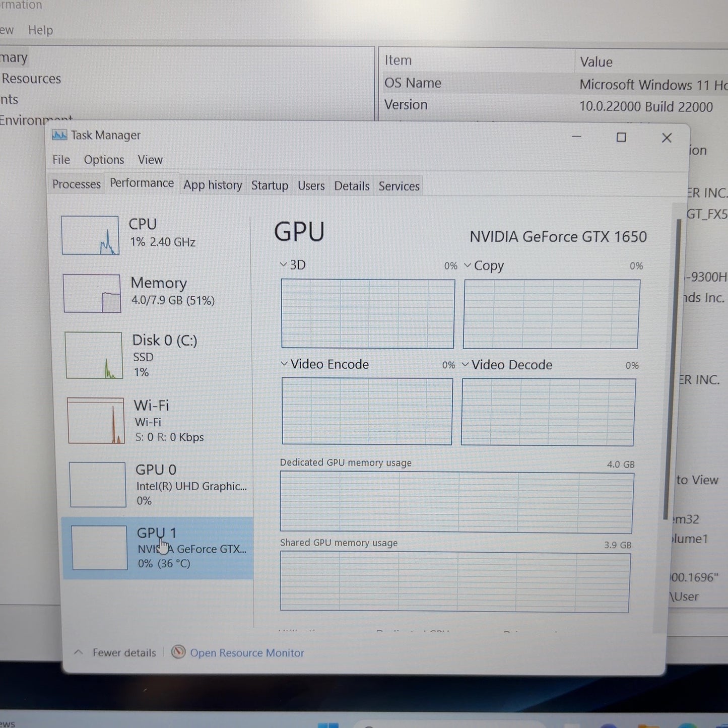Click the Dedicated GPU memory usage graph
The image size is (728, 728).
pyautogui.click(x=456, y=502)
